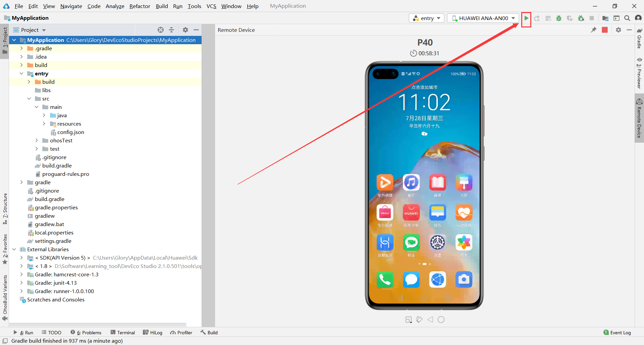Open phone Settings gear app

click(438, 243)
